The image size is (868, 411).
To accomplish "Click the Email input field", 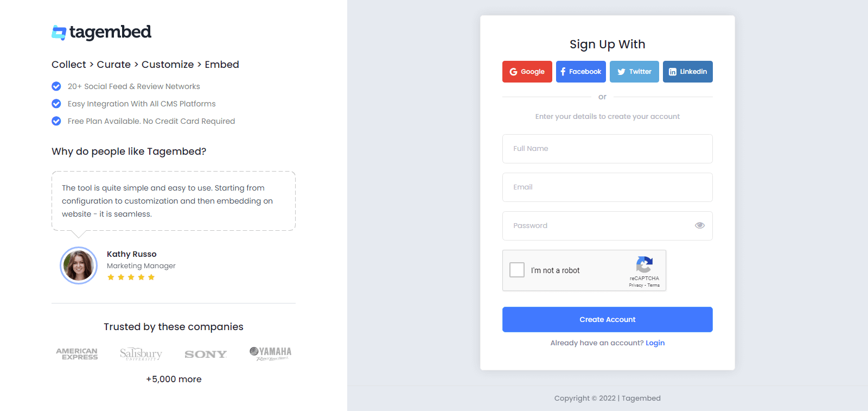I will 607,187.
